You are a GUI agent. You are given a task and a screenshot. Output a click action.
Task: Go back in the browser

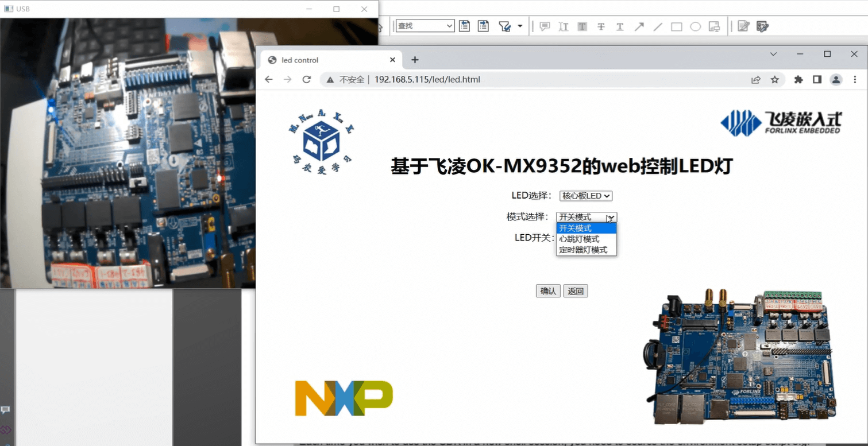pos(268,79)
